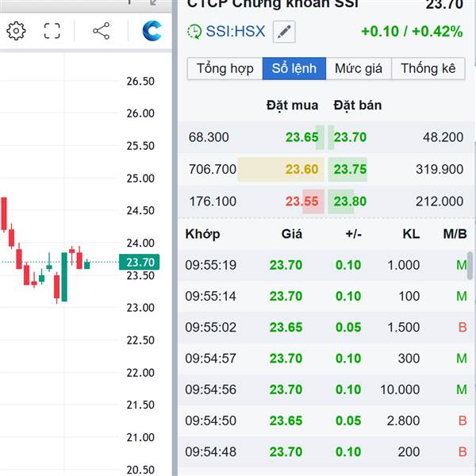Click ask price 23.70 in order book
The image size is (476, 476).
[x=351, y=137]
